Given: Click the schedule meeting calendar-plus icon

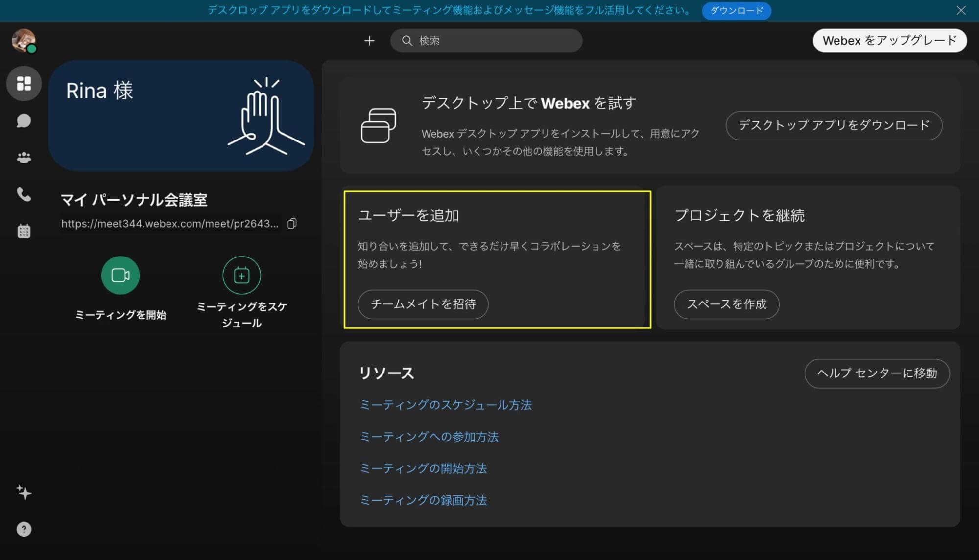Looking at the screenshot, I should 241,275.
